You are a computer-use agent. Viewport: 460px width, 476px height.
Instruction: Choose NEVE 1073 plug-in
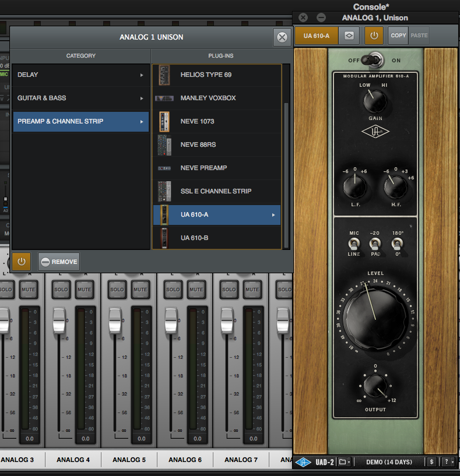pyautogui.click(x=217, y=121)
